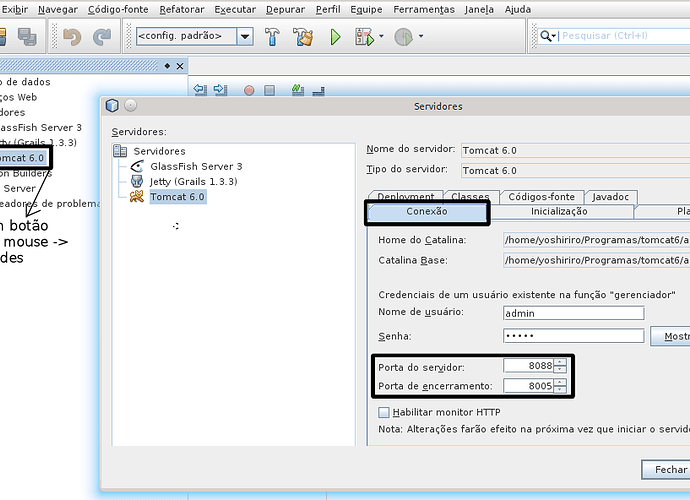The width and height of the screenshot is (690, 500).
Task: Click the Home do Catalina path field
Action: coord(596,240)
